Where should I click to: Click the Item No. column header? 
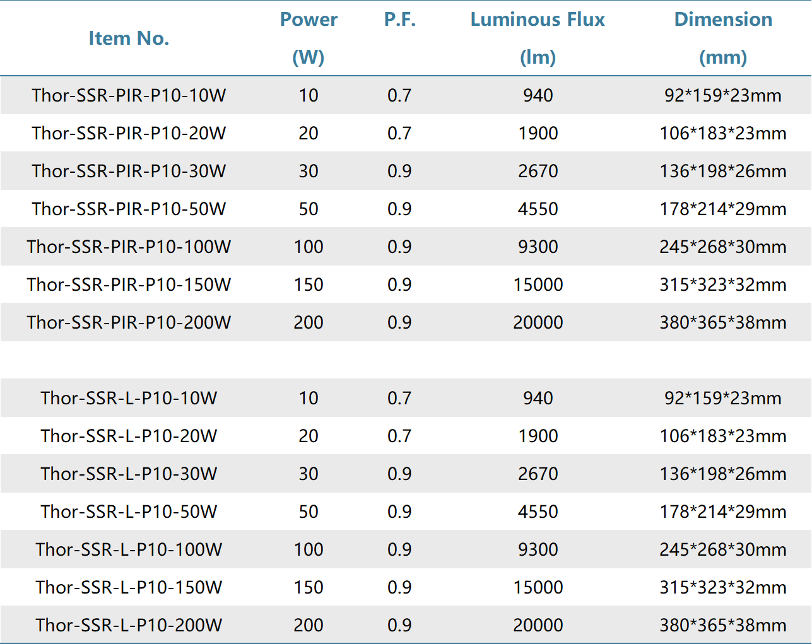129,38
